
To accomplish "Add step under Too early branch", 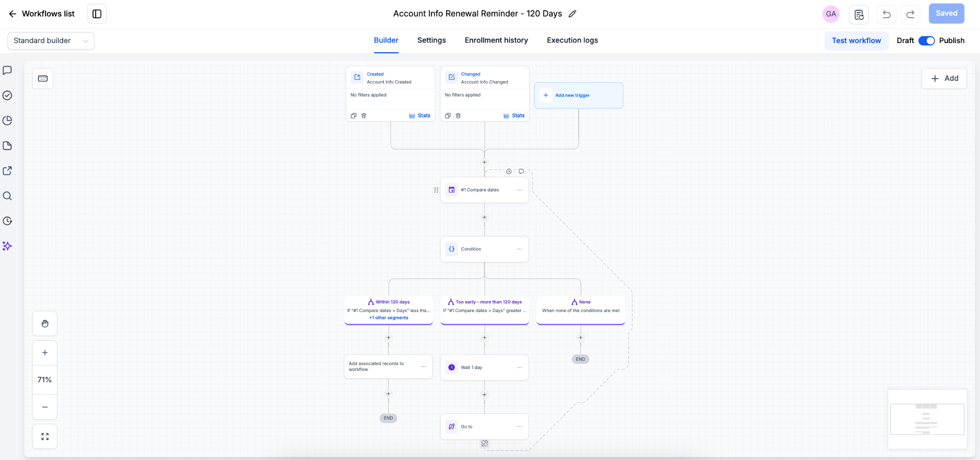I will [x=484, y=337].
